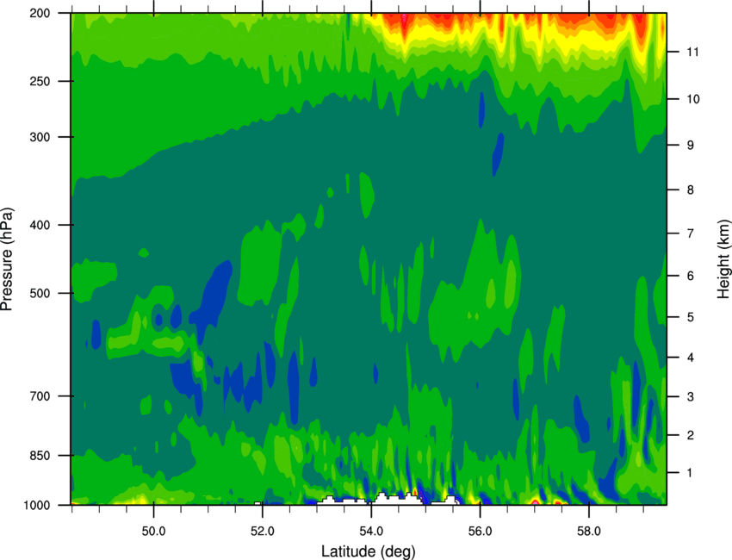
Task: Click the 1 km height label
Action: click(x=690, y=473)
